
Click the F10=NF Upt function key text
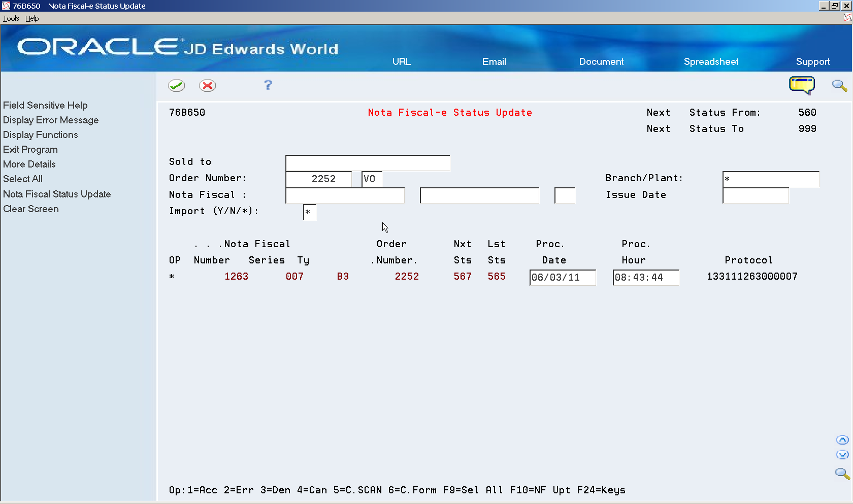pos(540,490)
